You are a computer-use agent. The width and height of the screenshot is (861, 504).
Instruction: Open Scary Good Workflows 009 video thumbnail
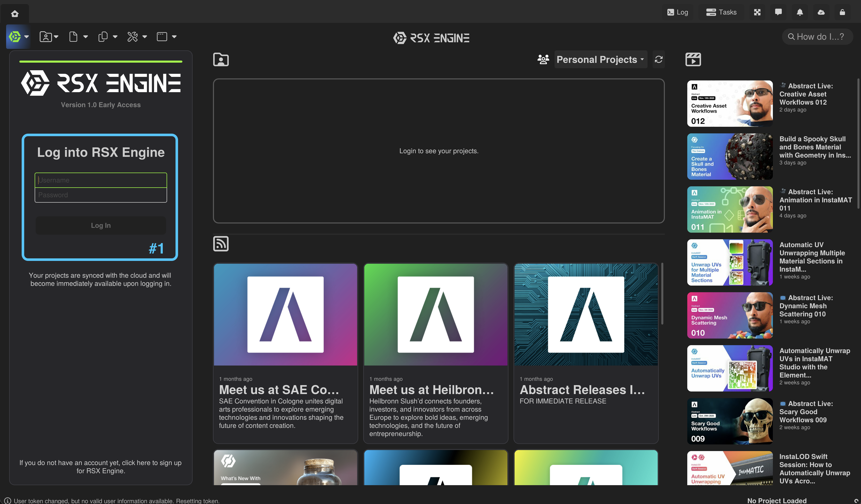coord(730,421)
